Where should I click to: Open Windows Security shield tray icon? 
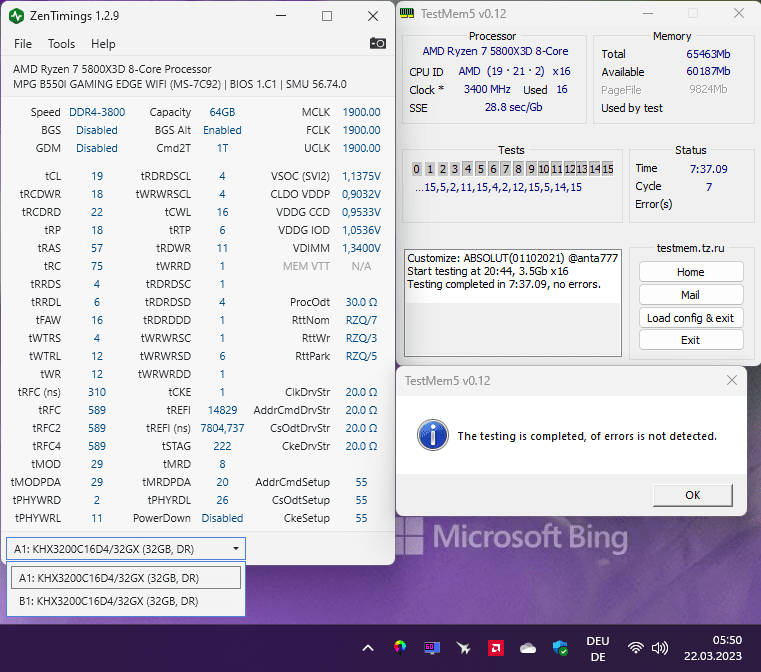[560, 648]
